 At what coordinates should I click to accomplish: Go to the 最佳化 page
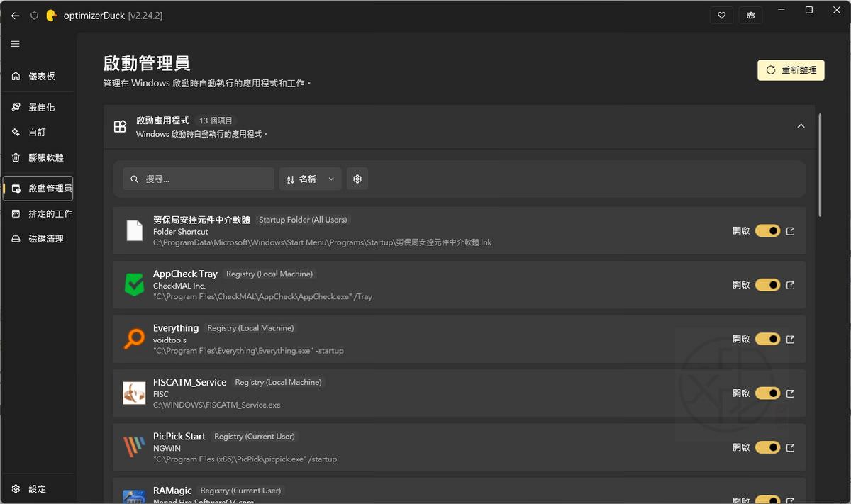pos(37,108)
